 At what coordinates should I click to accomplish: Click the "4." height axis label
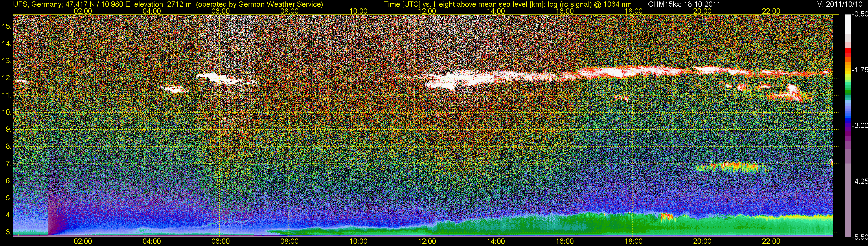point(8,215)
